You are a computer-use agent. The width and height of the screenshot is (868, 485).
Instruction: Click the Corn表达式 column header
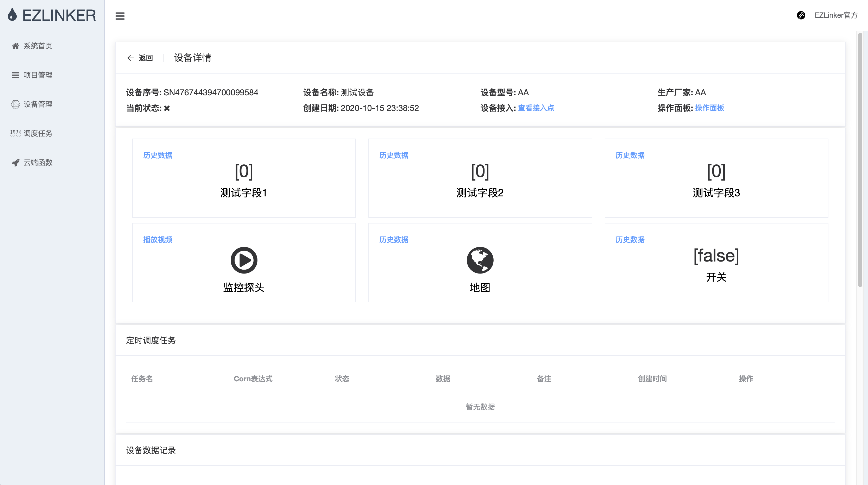pyautogui.click(x=253, y=378)
